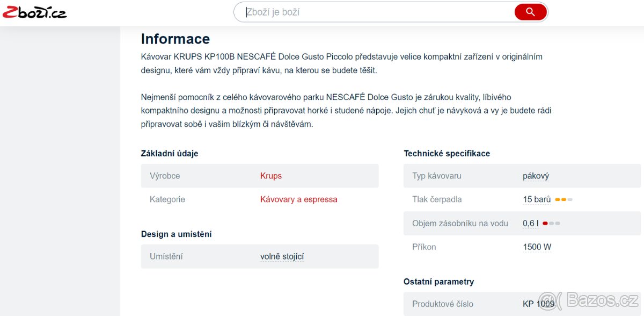Click the 'Tlak čerpadla' row label
The image size is (644, 316).
point(437,199)
